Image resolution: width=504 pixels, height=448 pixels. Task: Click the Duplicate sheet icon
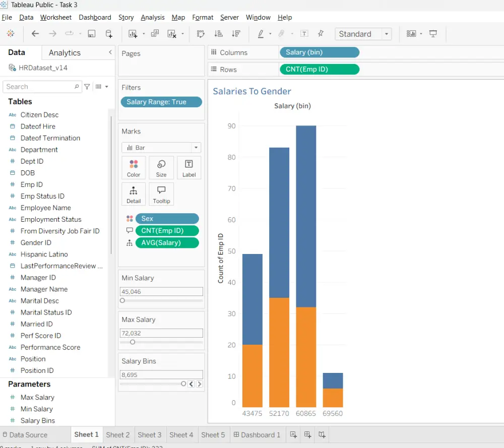tap(155, 33)
